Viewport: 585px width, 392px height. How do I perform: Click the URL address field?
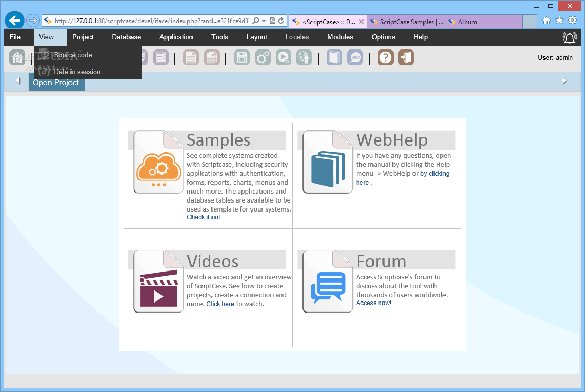click(151, 21)
